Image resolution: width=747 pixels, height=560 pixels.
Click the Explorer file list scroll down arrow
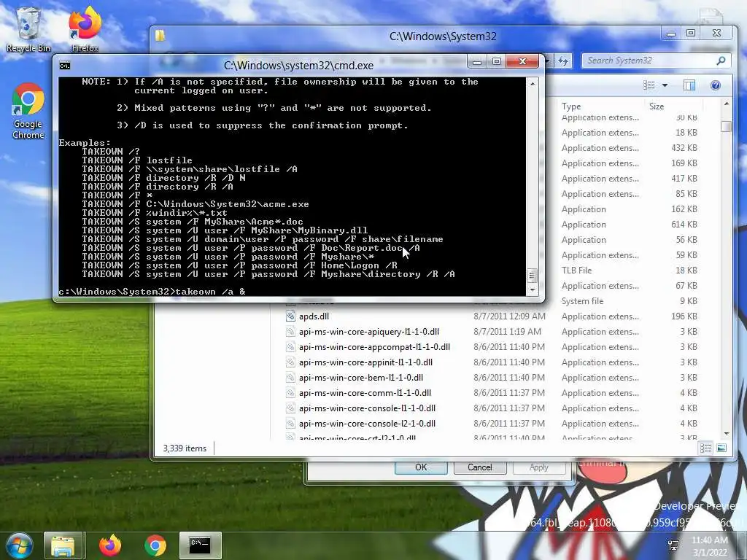726,434
